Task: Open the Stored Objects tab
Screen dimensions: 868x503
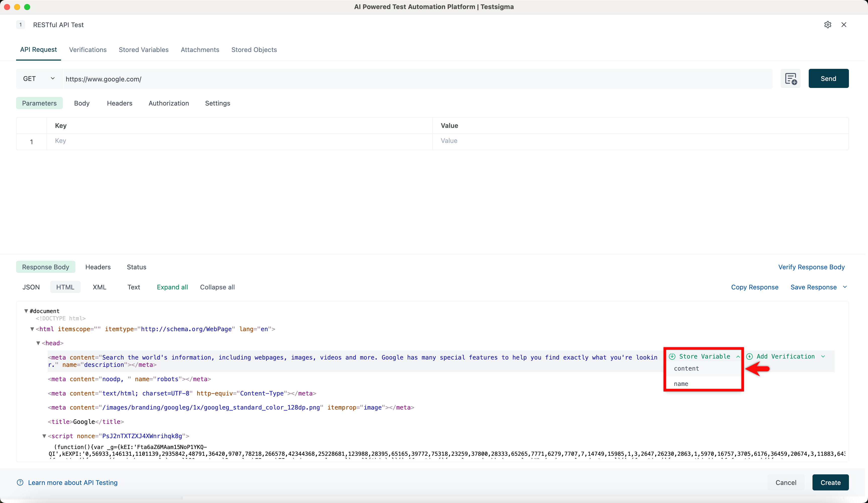Action: pyautogui.click(x=254, y=49)
